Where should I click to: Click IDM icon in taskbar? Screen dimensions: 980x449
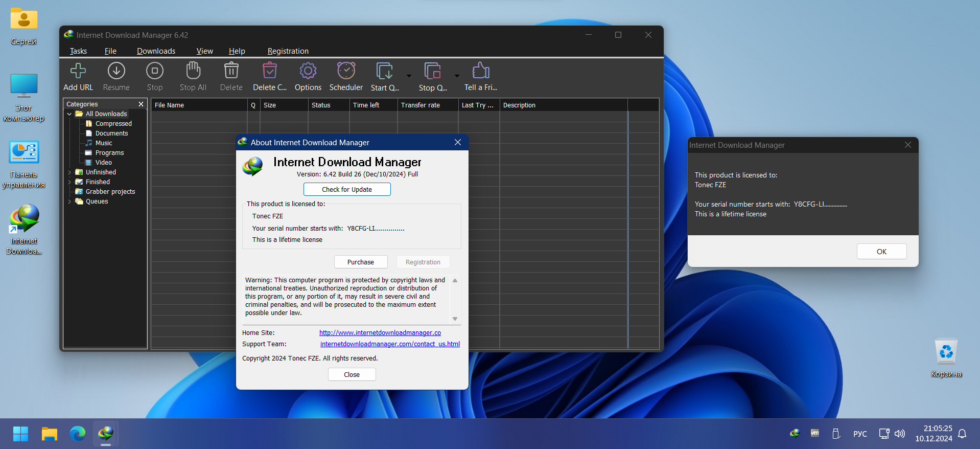[106, 434]
